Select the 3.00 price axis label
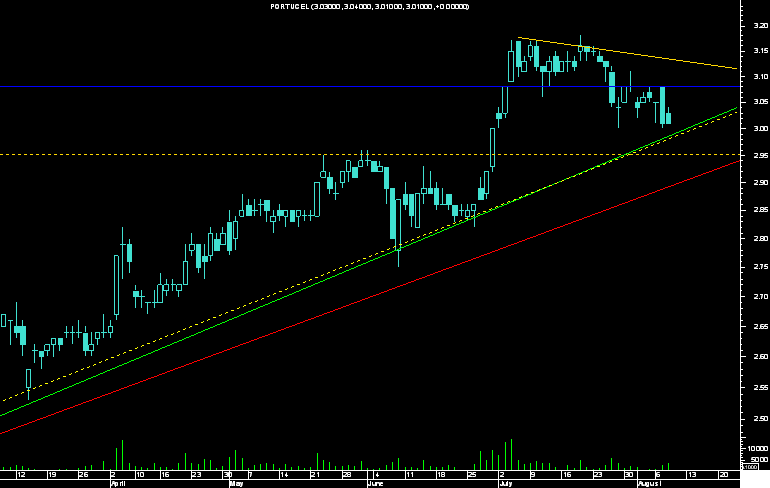Screen dimensions: 770x488 click(x=761, y=129)
